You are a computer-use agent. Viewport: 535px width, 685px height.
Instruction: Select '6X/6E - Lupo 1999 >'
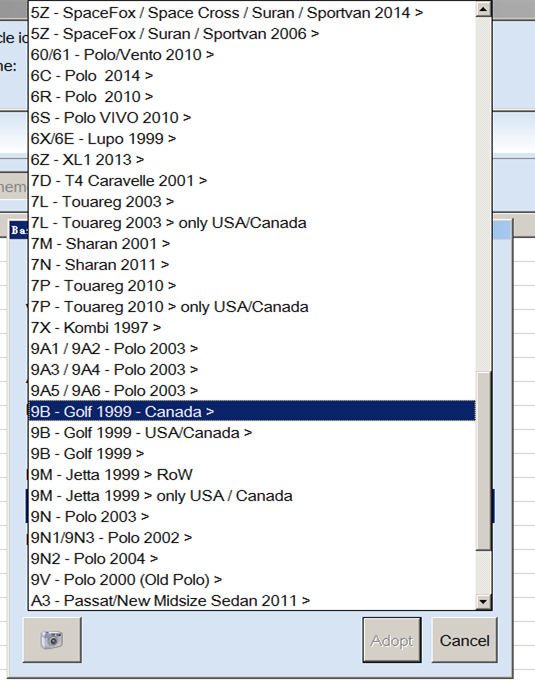tap(252, 138)
